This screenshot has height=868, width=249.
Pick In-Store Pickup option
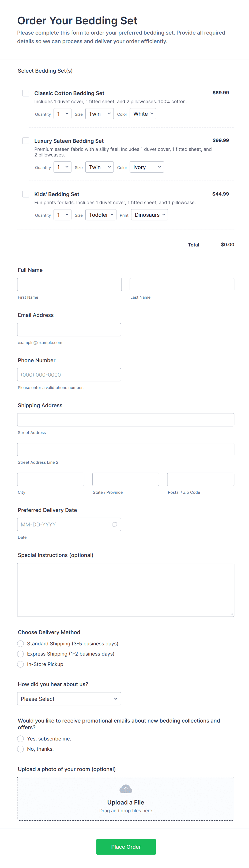pos(21,664)
